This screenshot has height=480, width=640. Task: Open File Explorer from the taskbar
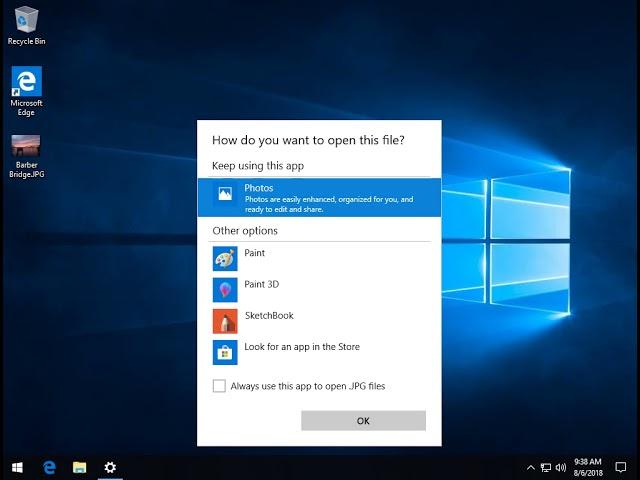[79, 467]
